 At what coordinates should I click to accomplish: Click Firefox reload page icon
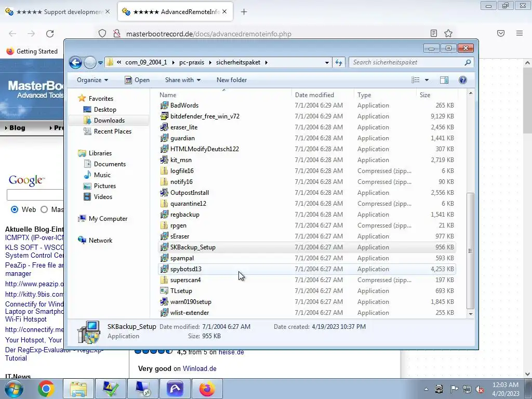[x=50, y=34]
